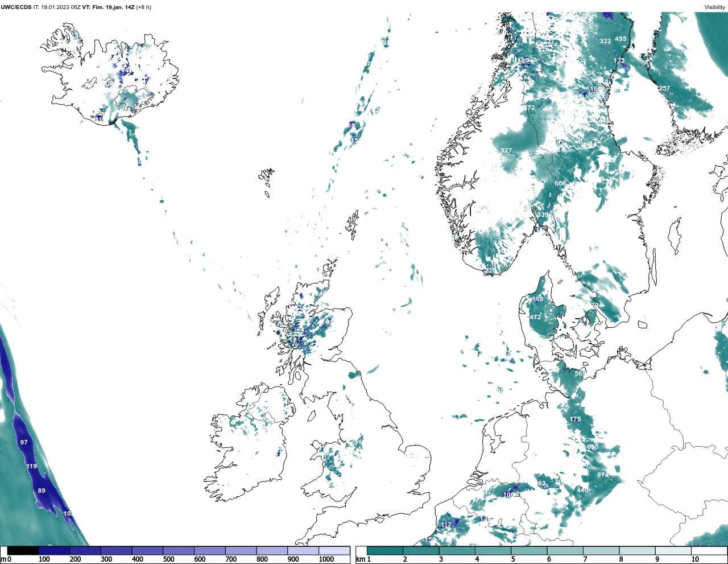Click the '89' value in the Atlantic fog band
Image resolution: width=728 pixels, height=564 pixels.
coord(42,491)
